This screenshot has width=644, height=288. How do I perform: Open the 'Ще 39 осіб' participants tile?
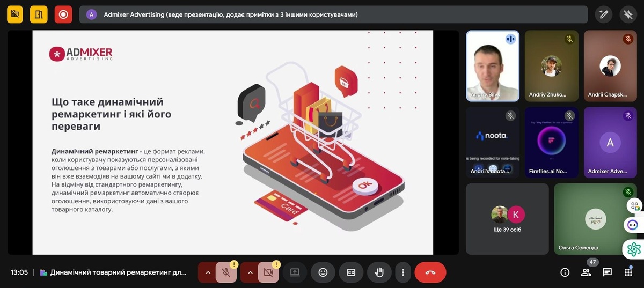(507, 219)
